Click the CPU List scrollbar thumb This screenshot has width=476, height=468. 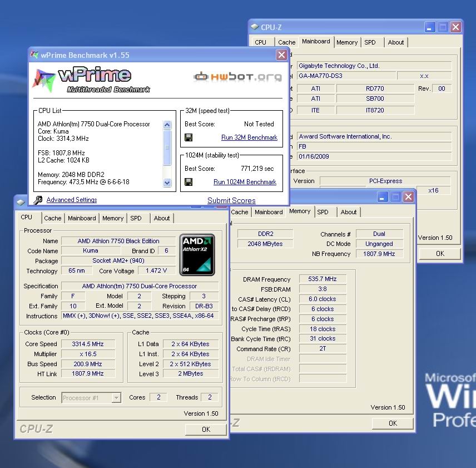coord(167,147)
